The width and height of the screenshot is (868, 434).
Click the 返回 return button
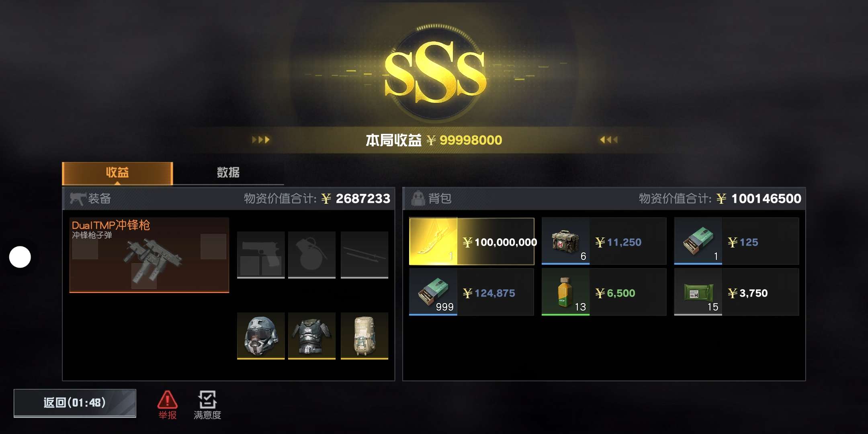tap(75, 403)
